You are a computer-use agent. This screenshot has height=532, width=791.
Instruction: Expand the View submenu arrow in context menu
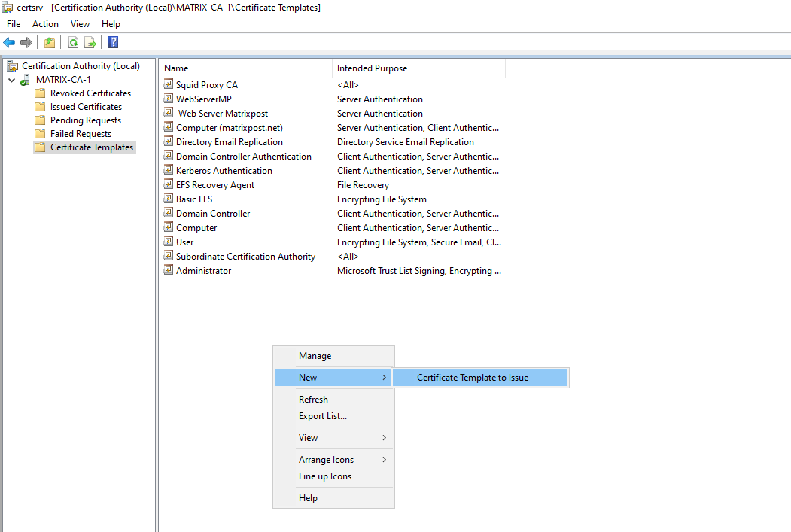pyautogui.click(x=385, y=438)
